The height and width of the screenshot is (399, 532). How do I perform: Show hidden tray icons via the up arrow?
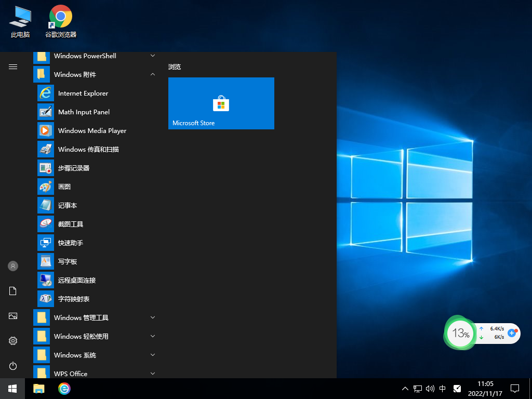coord(405,388)
